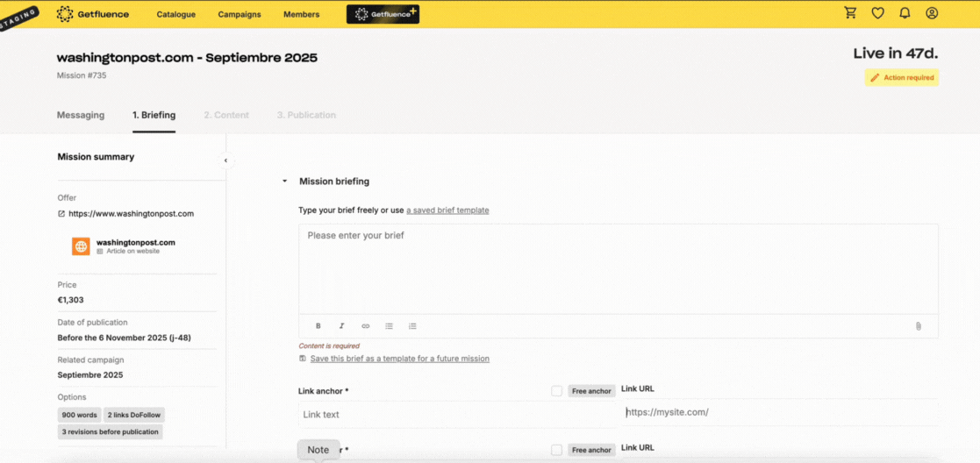Switch to the Messaging tab
980x463 pixels.
pyautogui.click(x=81, y=115)
